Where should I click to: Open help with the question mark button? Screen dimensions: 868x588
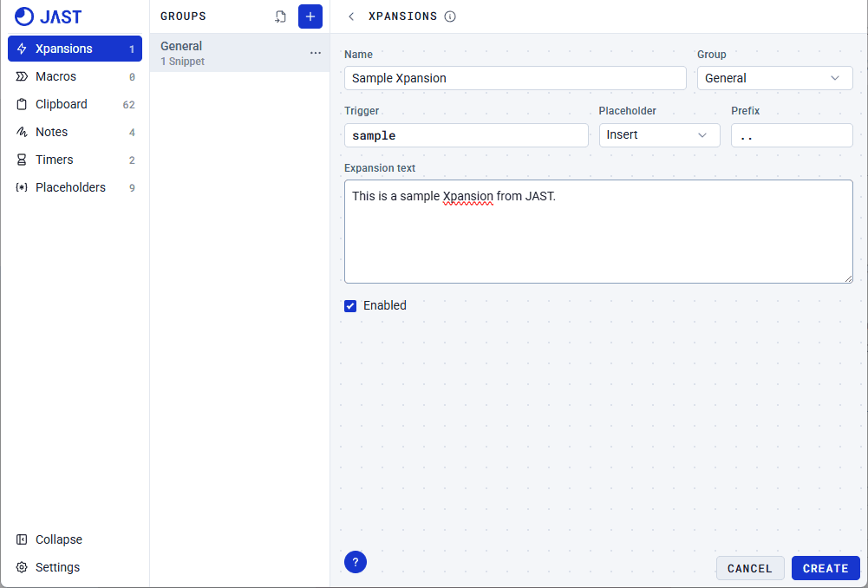tap(356, 562)
